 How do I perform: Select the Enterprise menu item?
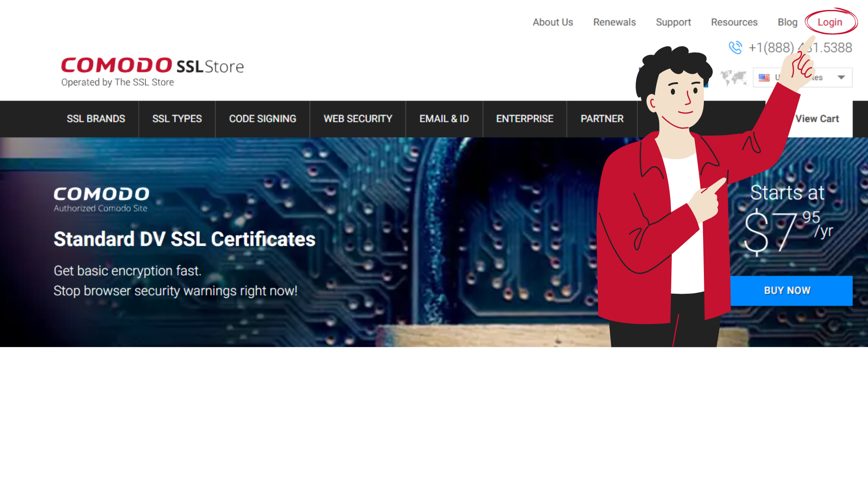524,119
